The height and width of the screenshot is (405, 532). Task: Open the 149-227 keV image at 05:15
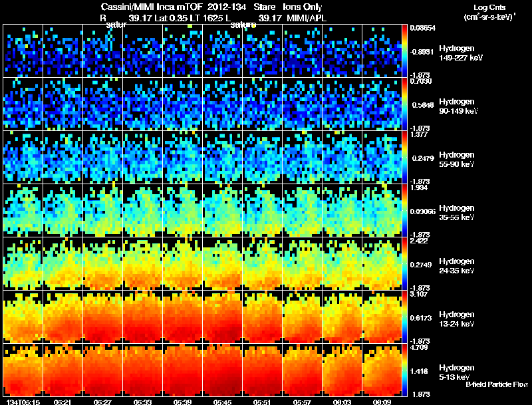[x=23, y=51]
